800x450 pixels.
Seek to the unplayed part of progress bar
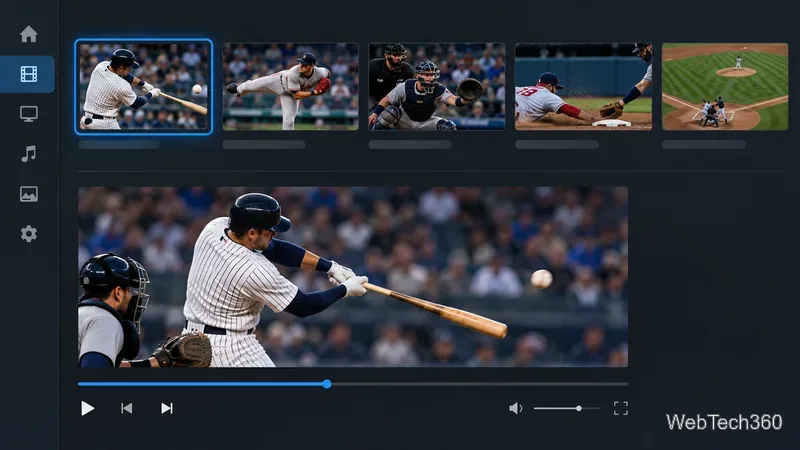point(480,384)
